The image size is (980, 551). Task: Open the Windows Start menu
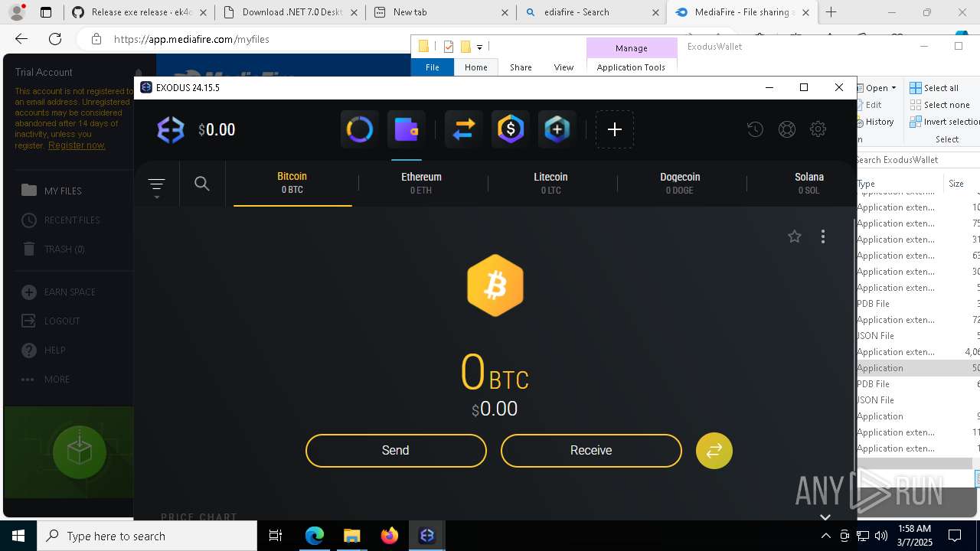tap(18, 536)
